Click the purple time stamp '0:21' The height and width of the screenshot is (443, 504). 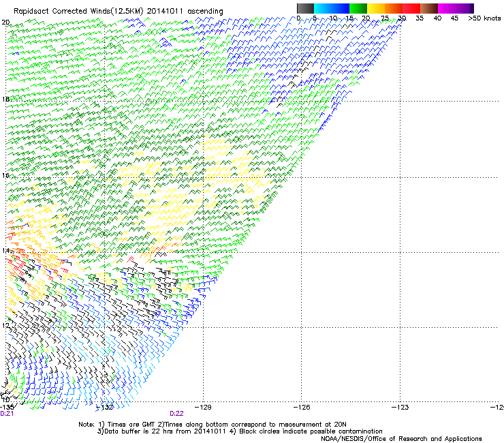7,414
